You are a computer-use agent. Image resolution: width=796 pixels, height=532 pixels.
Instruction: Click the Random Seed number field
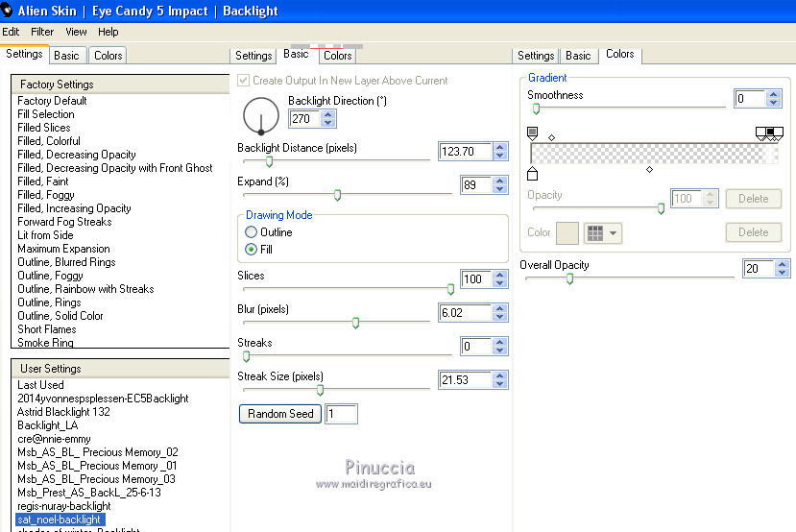pyautogui.click(x=341, y=414)
